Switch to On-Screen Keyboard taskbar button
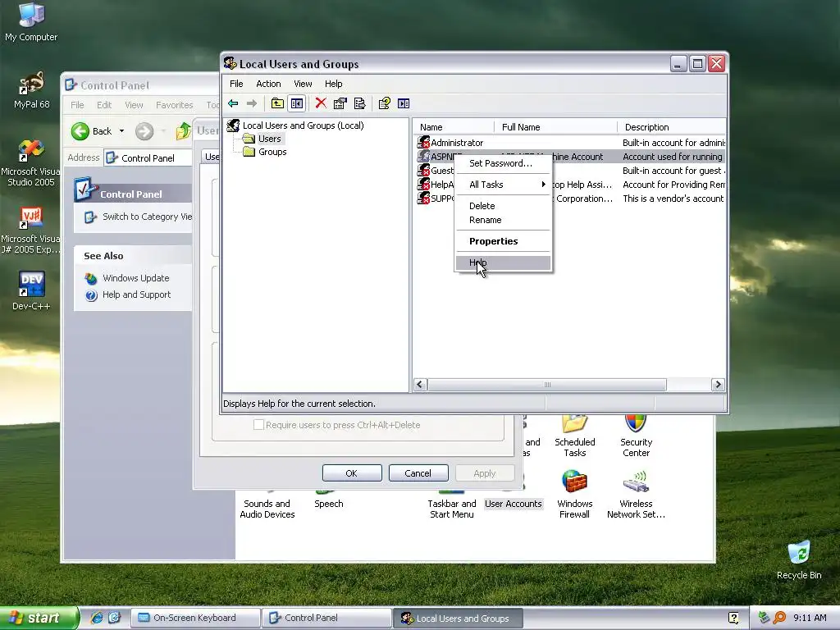The image size is (840, 630). tap(195, 618)
